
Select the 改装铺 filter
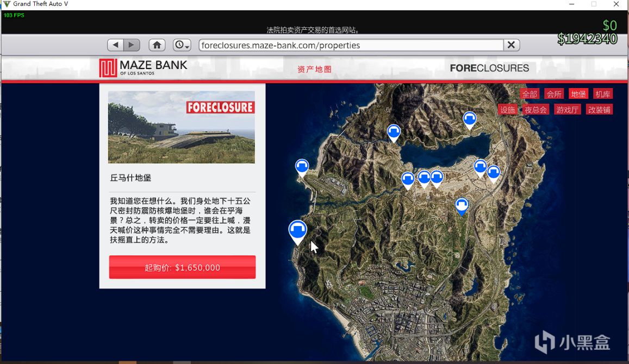tap(599, 110)
